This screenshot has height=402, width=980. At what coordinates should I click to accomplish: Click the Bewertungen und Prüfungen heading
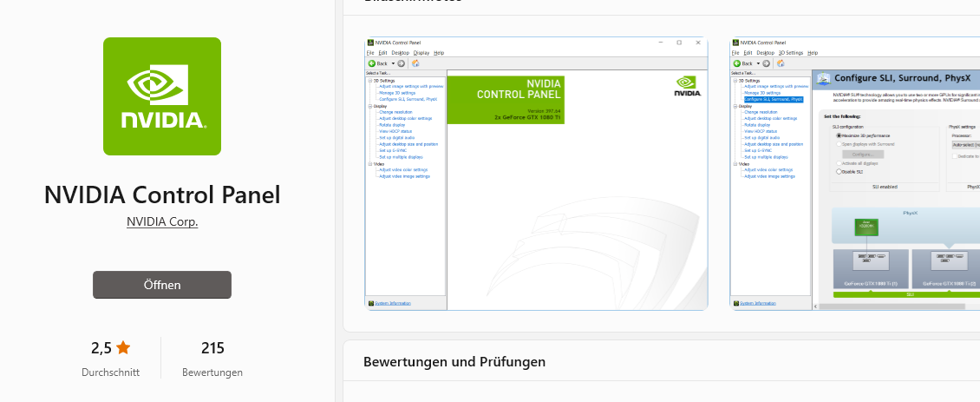click(454, 362)
